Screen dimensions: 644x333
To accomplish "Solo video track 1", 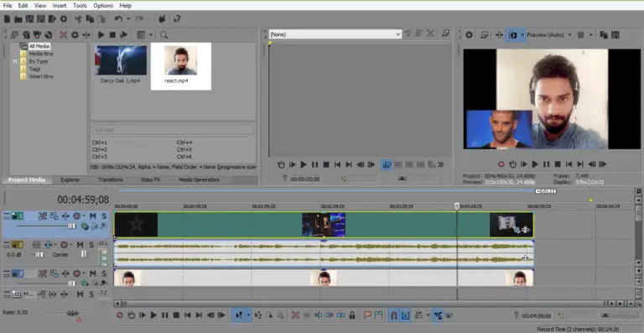I will click(x=104, y=216).
